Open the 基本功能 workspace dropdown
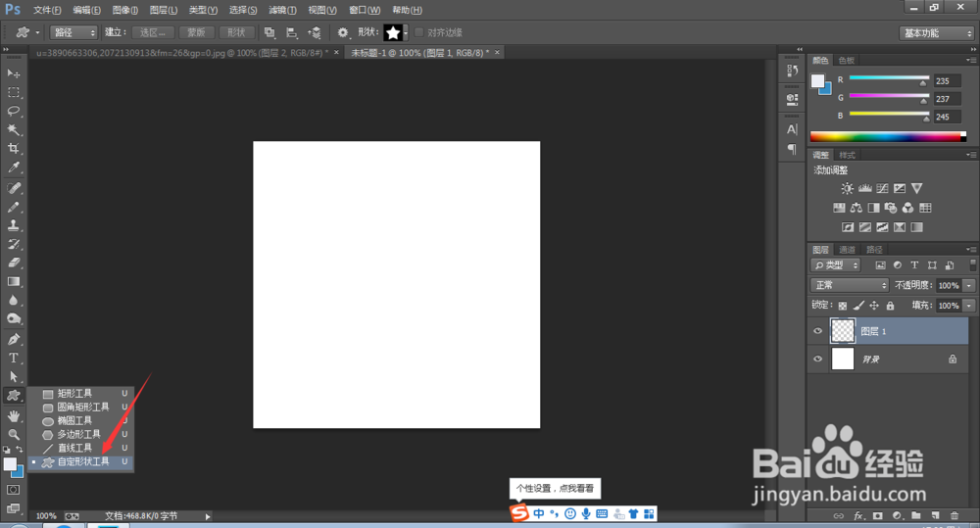 point(937,33)
